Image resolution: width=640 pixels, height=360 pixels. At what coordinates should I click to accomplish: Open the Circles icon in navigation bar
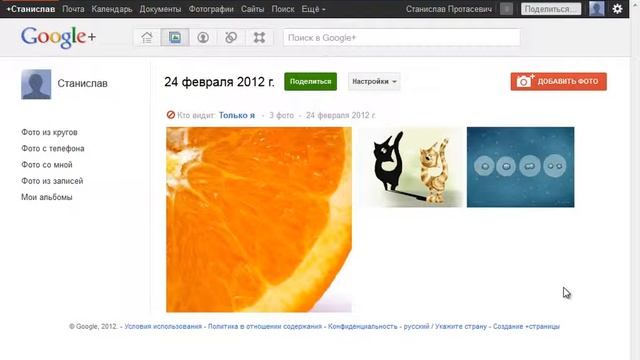click(x=231, y=38)
